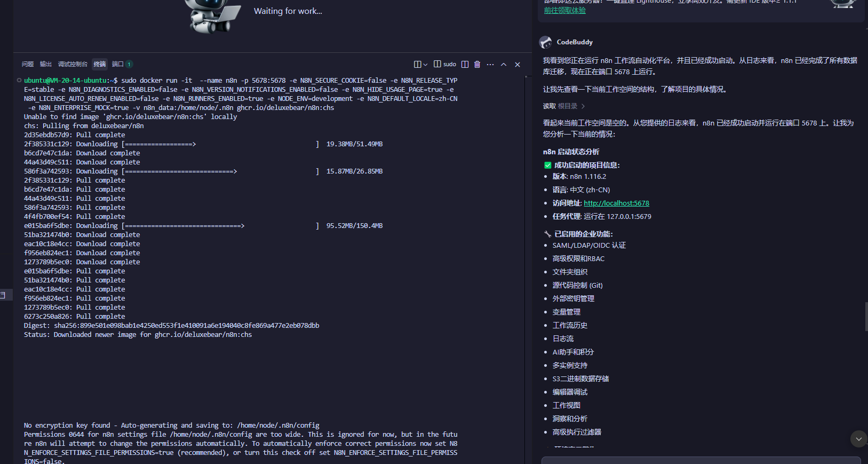Screen dimensions: 868x464
Task: Click the '工作流历史' list item
Action: pos(570,325)
